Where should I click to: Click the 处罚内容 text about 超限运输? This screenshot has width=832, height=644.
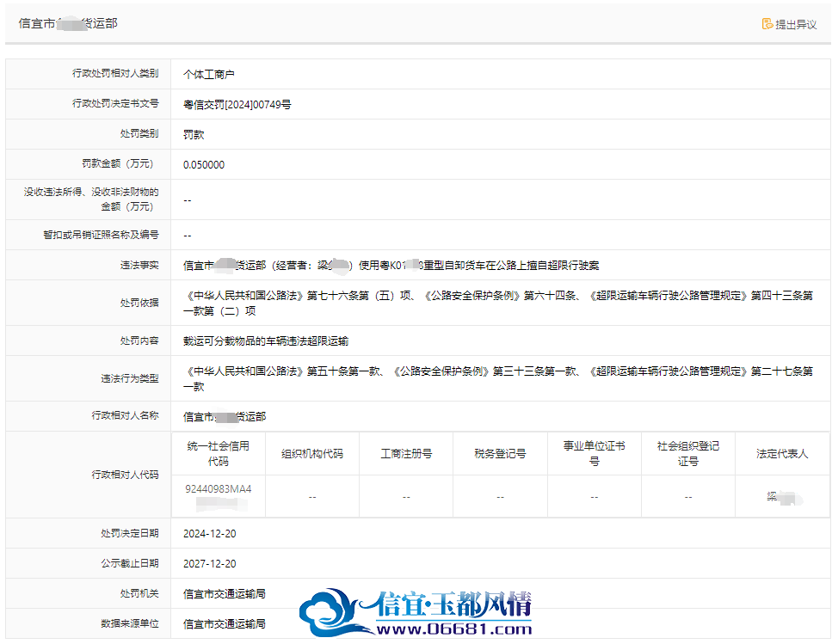pos(266,340)
